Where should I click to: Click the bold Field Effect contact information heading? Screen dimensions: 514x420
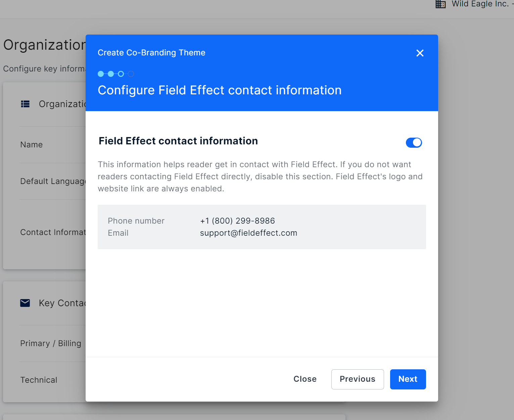[178, 141]
